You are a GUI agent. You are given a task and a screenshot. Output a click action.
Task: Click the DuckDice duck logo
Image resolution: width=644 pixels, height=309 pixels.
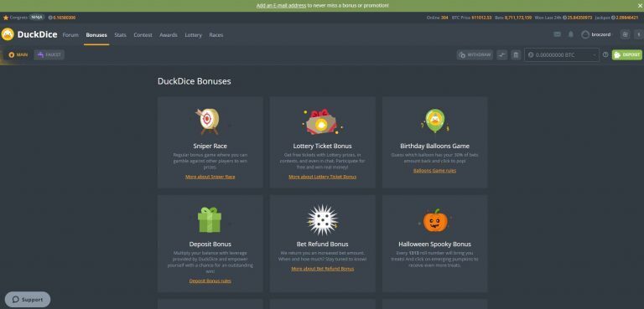pos(8,34)
